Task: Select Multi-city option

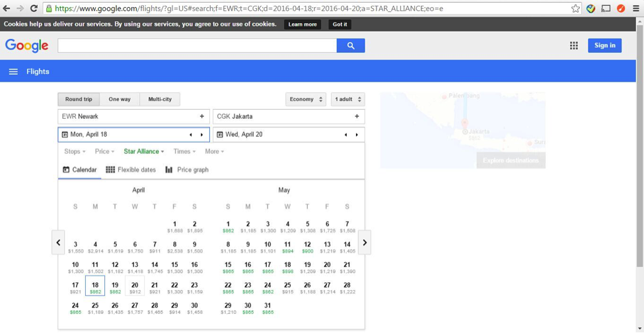Action: click(160, 99)
